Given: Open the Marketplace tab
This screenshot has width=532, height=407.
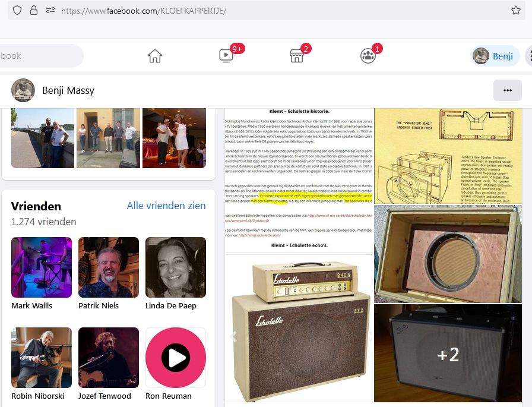Looking at the screenshot, I should [297, 56].
